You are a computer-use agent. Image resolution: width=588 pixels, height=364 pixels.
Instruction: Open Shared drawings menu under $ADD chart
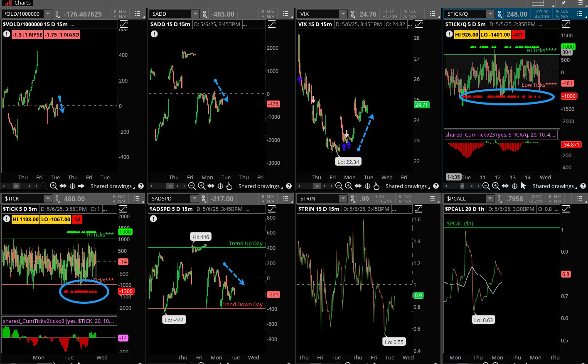click(258, 186)
